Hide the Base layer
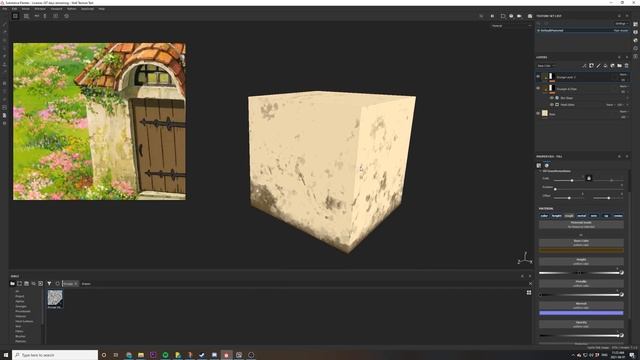This screenshot has width=640, height=360. pyautogui.click(x=538, y=113)
